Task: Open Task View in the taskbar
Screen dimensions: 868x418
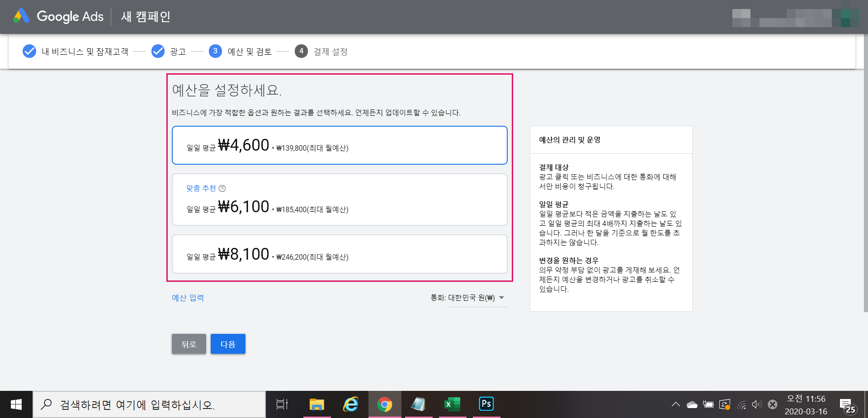Action: (x=282, y=404)
